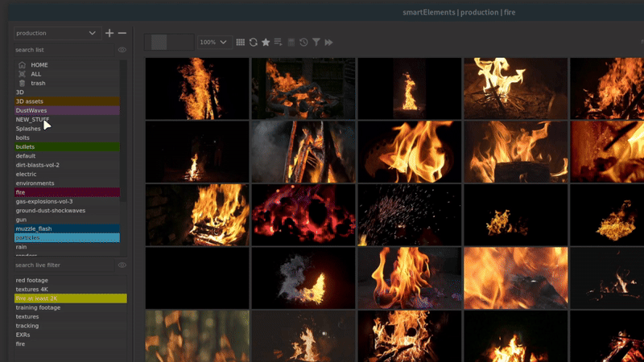Open the history clock icon
The height and width of the screenshot is (362, 644).
[x=303, y=43]
